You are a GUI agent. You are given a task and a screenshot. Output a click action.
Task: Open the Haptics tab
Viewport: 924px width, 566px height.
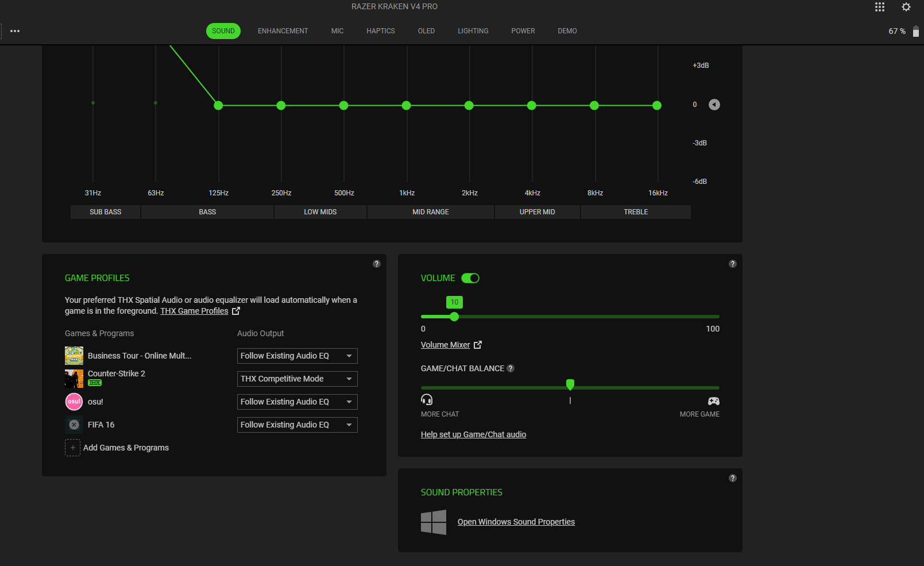click(380, 31)
